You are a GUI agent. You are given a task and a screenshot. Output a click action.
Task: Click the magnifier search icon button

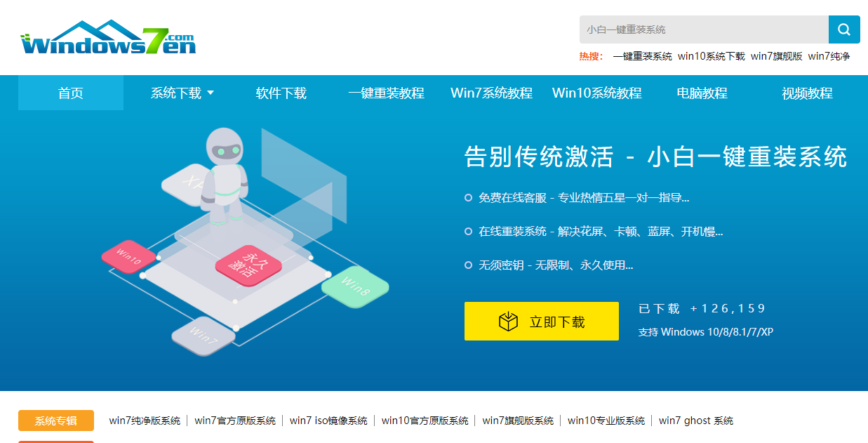tap(844, 29)
